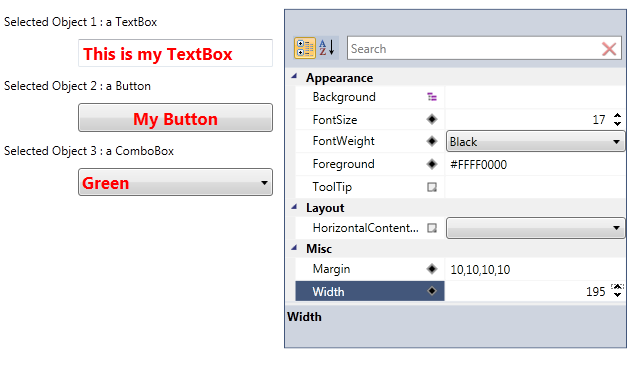Collapse the Appearance category
Viewport: 633px width, 365px height.
294,76
